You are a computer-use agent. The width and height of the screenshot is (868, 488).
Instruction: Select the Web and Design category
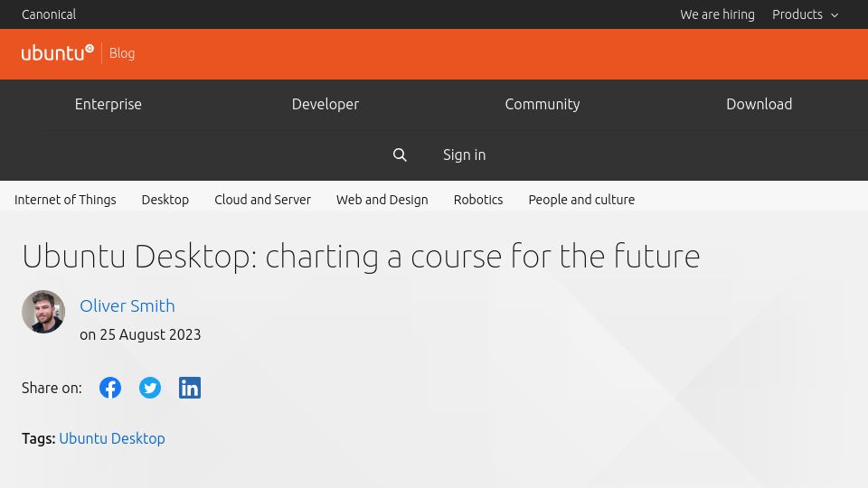coord(382,200)
